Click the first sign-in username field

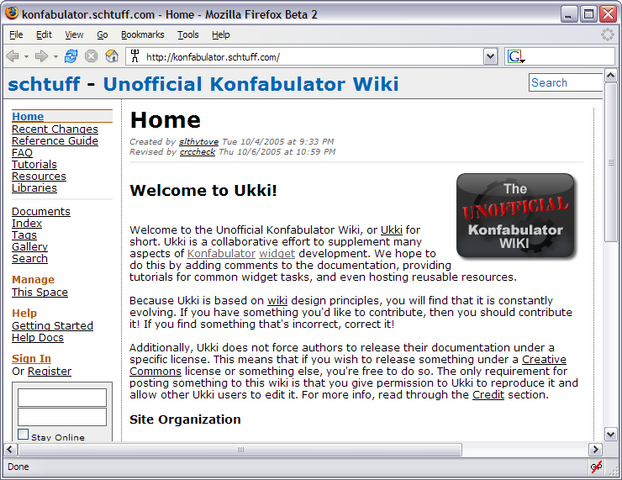pos(62,398)
